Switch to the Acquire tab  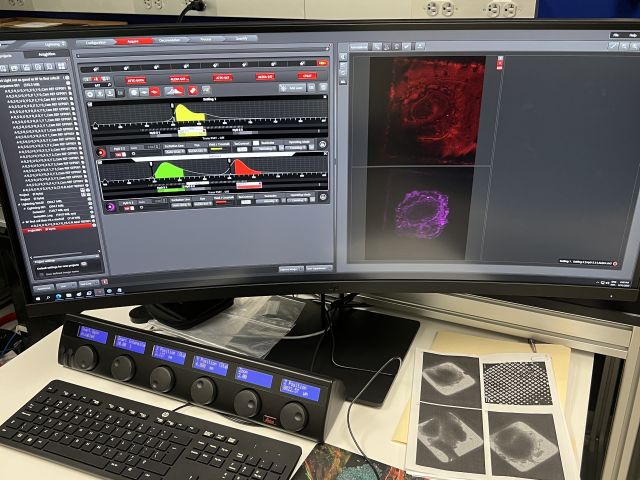pyautogui.click(x=133, y=43)
